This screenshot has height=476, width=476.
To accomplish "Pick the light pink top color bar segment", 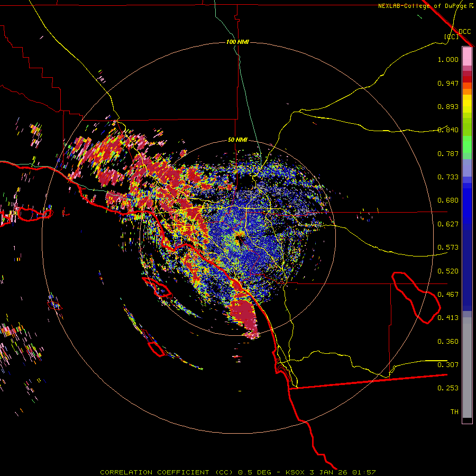I will click(x=467, y=56).
